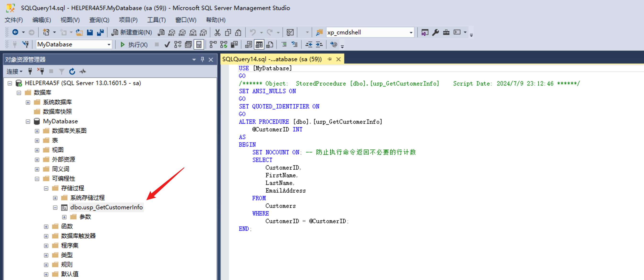Click the 执行(X) execute button

click(x=133, y=44)
